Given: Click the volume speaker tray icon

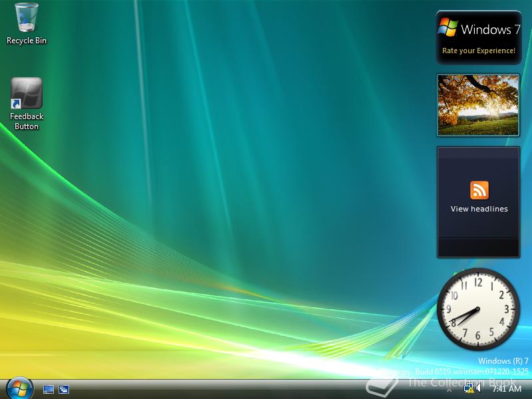Looking at the screenshot, I should click(478, 388).
